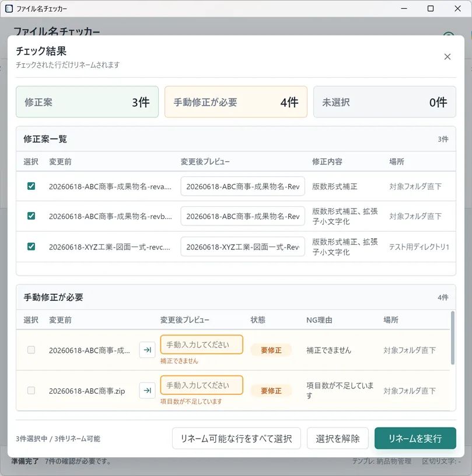Edit preview field for 成果物名-revb row
Viewport: 472px width, 476px height.
coord(243,216)
